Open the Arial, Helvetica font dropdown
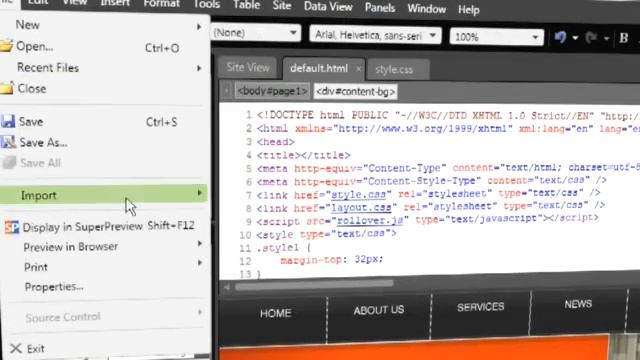 click(x=375, y=35)
